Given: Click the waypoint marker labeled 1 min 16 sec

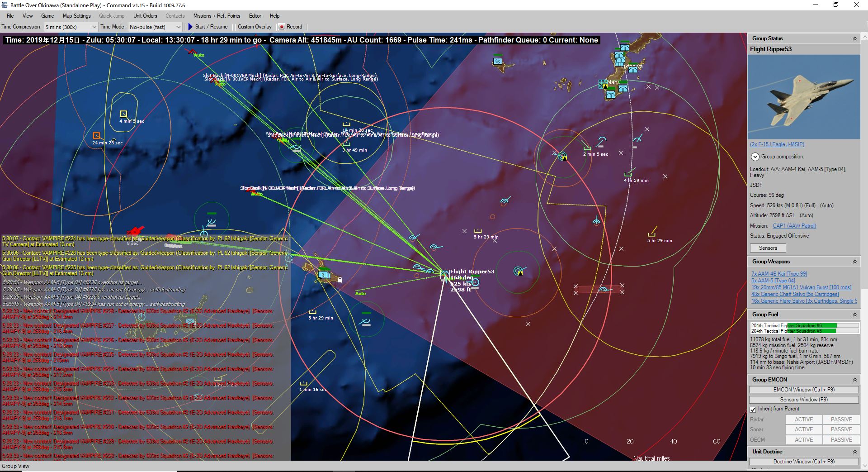Looking at the screenshot, I should pyautogui.click(x=303, y=383).
